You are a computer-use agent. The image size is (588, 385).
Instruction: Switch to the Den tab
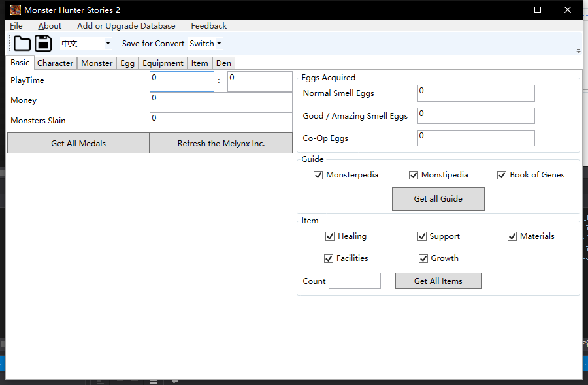pyautogui.click(x=223, y=63)
